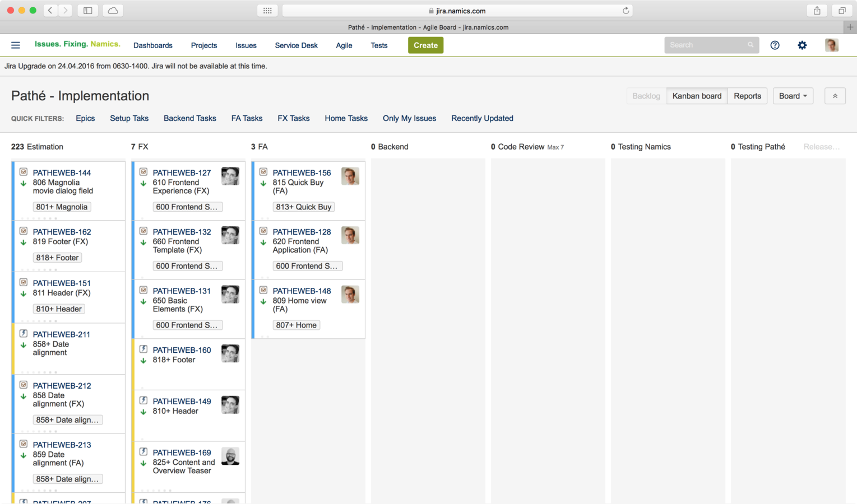Open the Board dropdown menu

click(793, 96)
